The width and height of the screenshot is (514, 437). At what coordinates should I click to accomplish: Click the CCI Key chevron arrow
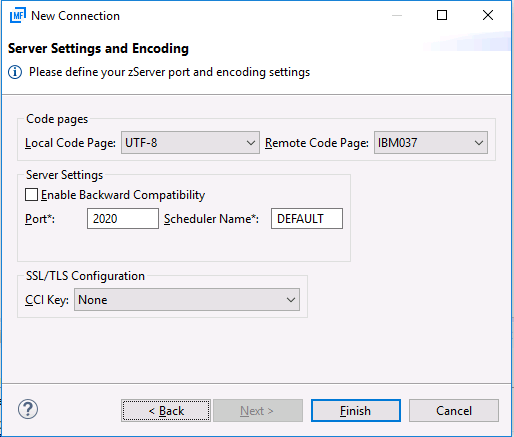click(291, 300)
